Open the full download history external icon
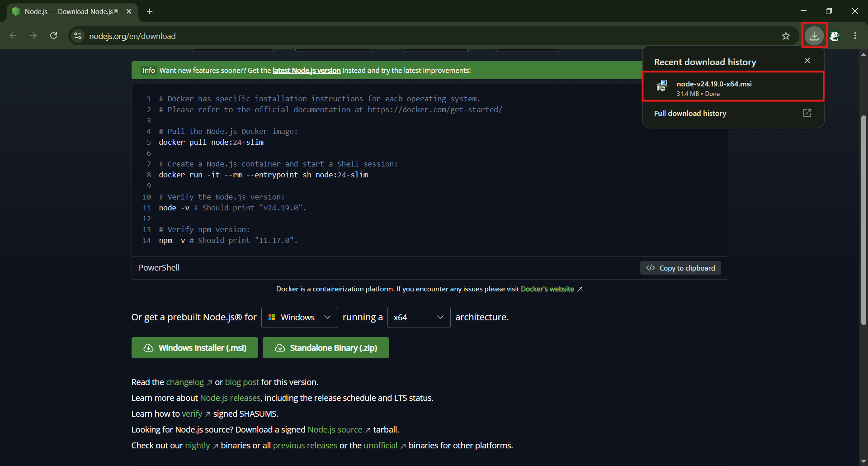Viewport: 868px width, 466px height. coord(807,113)
